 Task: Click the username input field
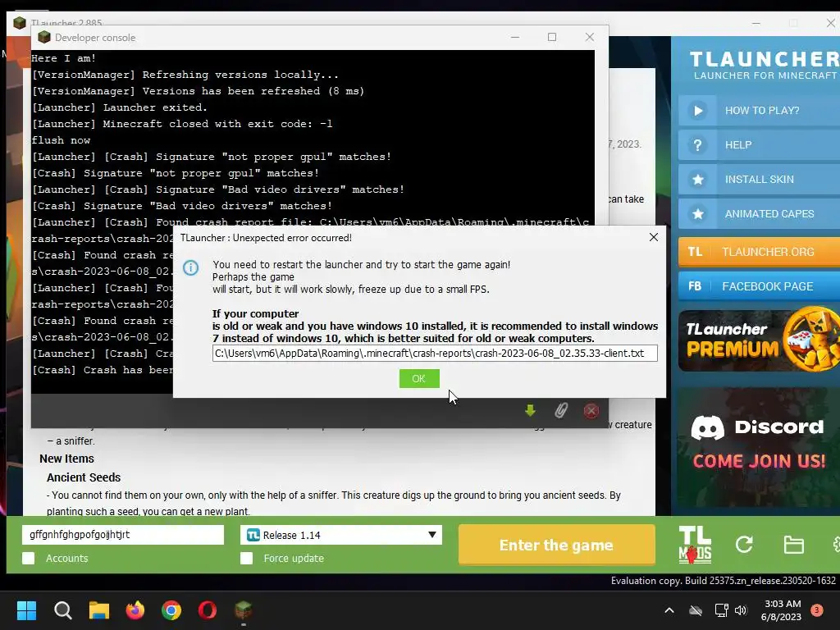coord(123,535)
